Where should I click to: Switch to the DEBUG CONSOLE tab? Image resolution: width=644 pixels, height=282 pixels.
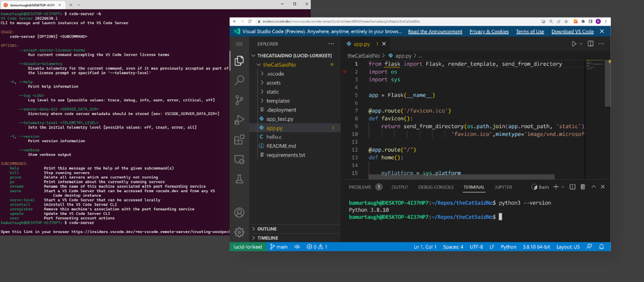point(436,187)
